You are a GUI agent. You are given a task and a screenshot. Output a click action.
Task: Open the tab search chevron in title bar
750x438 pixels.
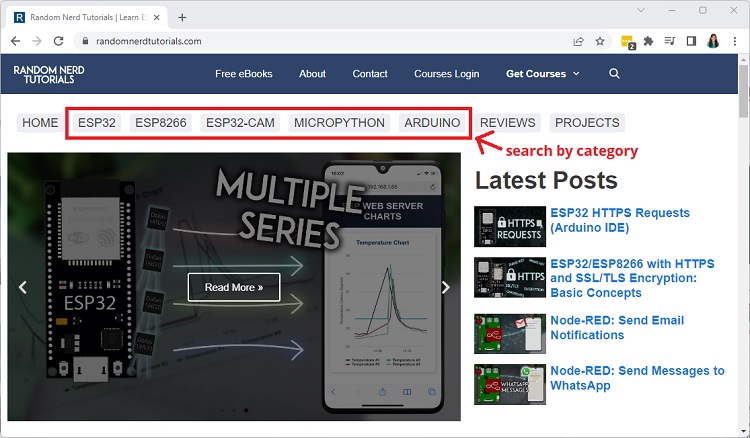tap(641, 10)
